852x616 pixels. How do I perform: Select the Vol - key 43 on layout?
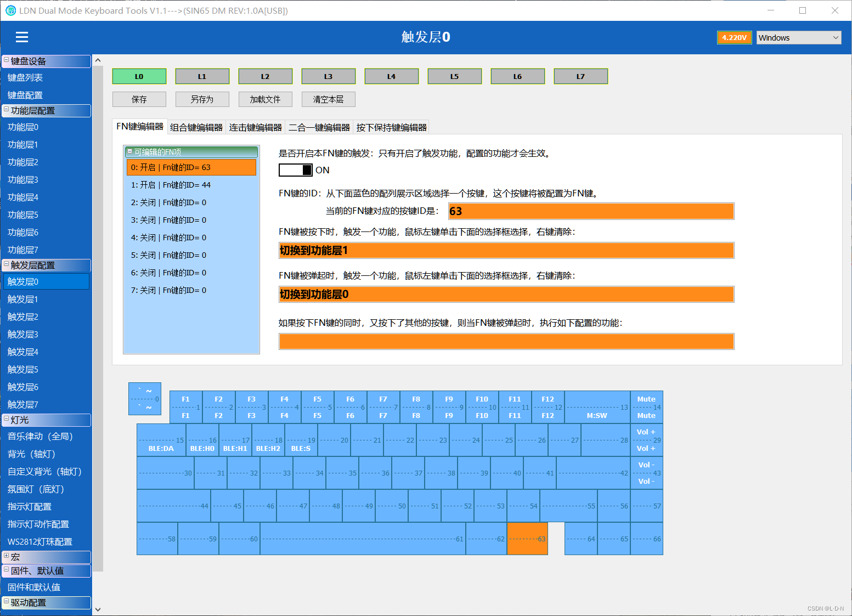pyautogui.click(x=647, y=473)
